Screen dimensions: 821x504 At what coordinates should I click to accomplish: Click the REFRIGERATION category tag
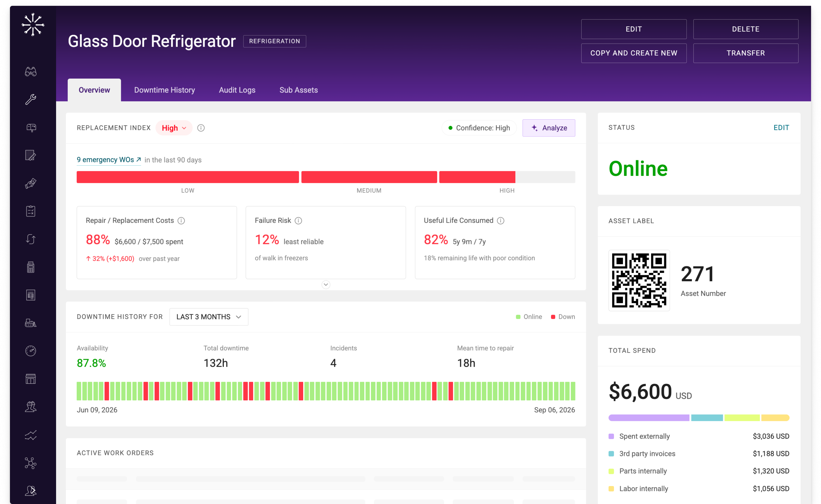pyautogui.click(x=275, y=41)
